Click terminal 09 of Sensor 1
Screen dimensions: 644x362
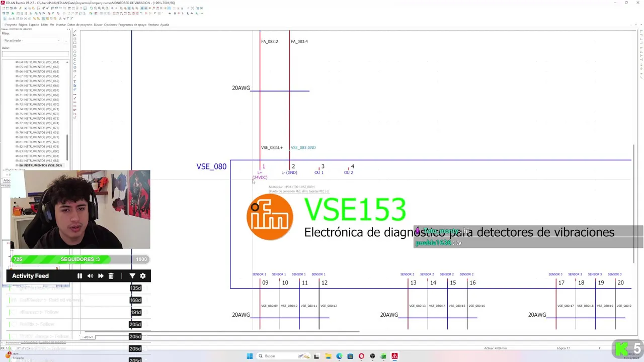coord(265,283)
